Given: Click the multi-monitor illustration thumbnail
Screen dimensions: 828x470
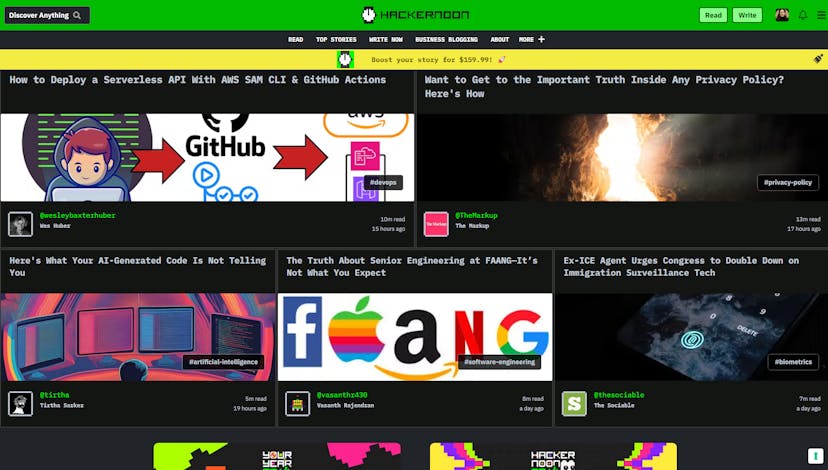Looking at the screenshot, I should [138, 337].
